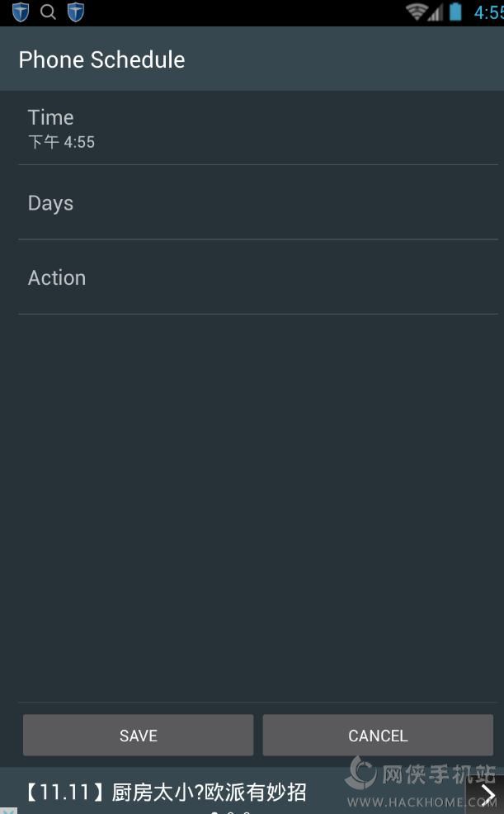Tap the Wi-Fi signal status icon
This screenshot has height=814, width=504.
click(417, 12)
